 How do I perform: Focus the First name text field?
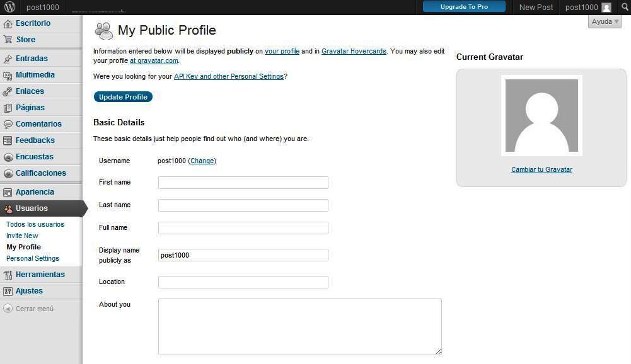[243, 183]
